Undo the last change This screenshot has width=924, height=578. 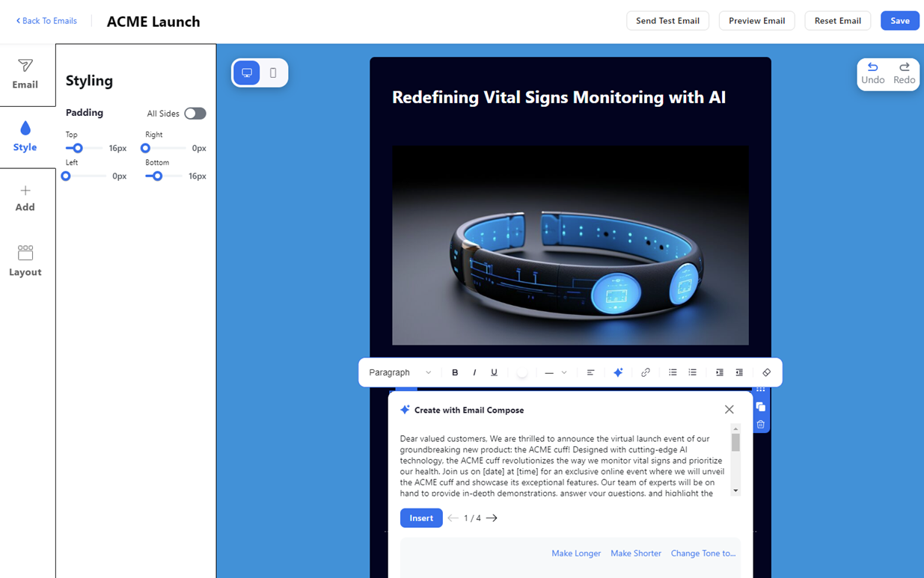pos(872,73)
